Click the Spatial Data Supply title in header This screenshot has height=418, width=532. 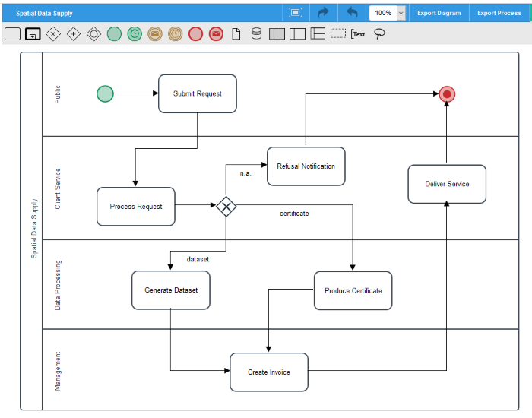[x=44, y=13]
